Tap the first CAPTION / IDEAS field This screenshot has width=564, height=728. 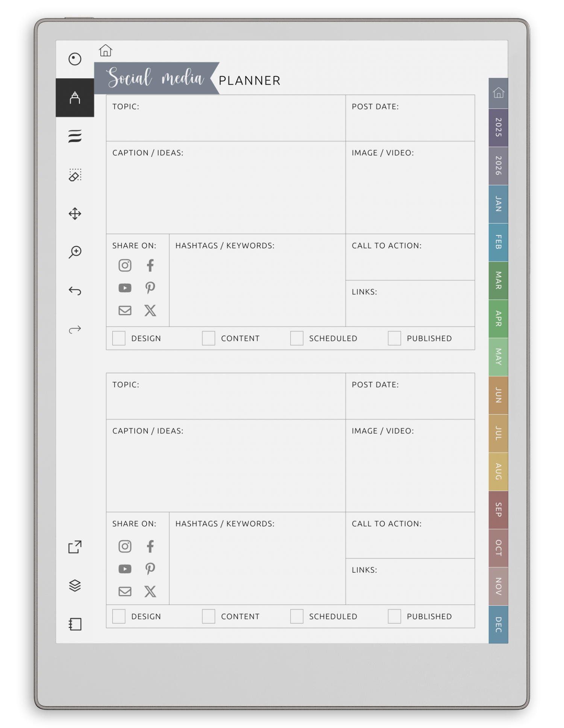[x=226, y=188]
